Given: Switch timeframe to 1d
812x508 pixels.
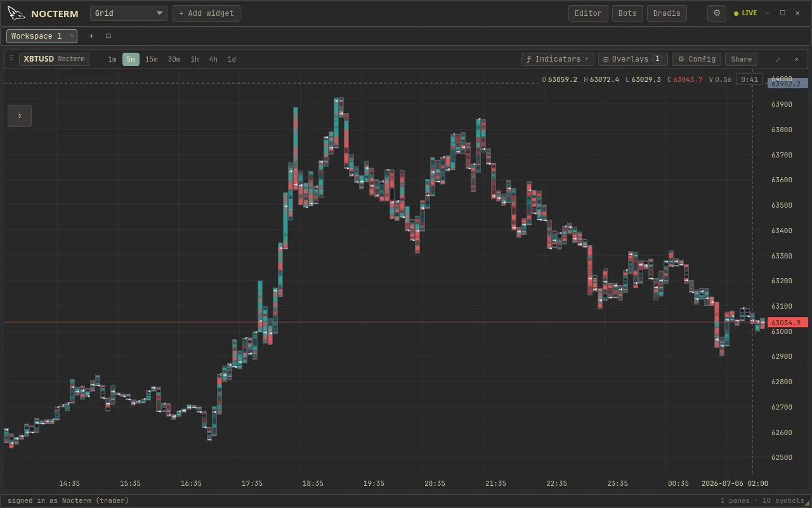Looking at the screenshot, I should (x=232, y=59).
